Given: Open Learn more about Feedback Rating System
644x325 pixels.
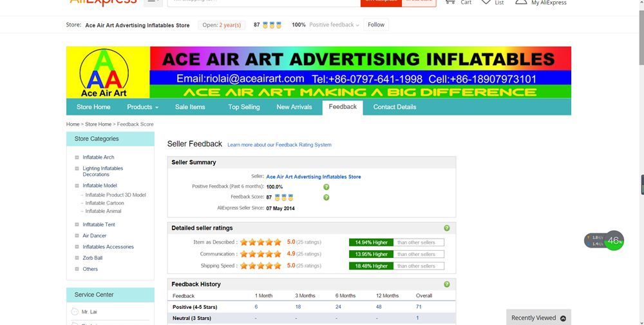Looking at the screenshot, I should [x=279, y=145].
